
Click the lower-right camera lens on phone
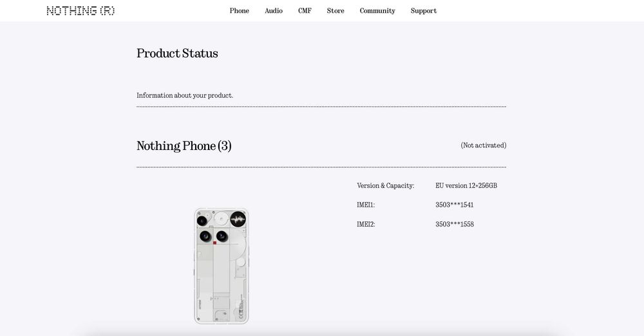tap(222, 236)
